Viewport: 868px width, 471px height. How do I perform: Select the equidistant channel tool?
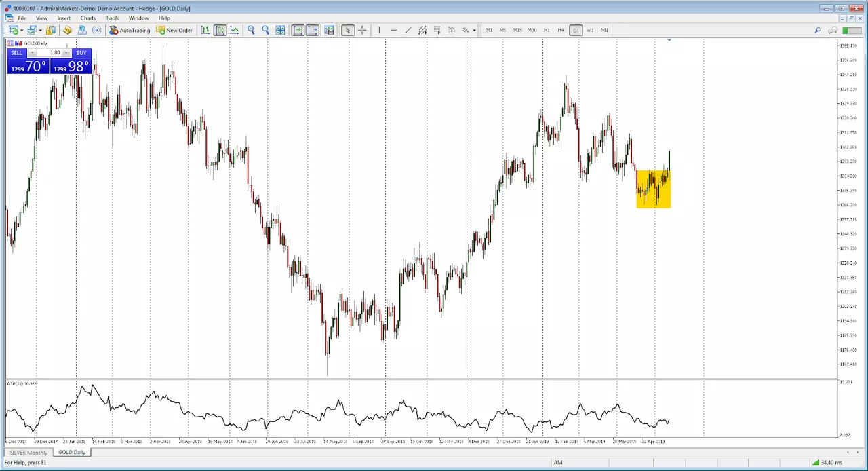pyautogui.click(x=422, y=30)
